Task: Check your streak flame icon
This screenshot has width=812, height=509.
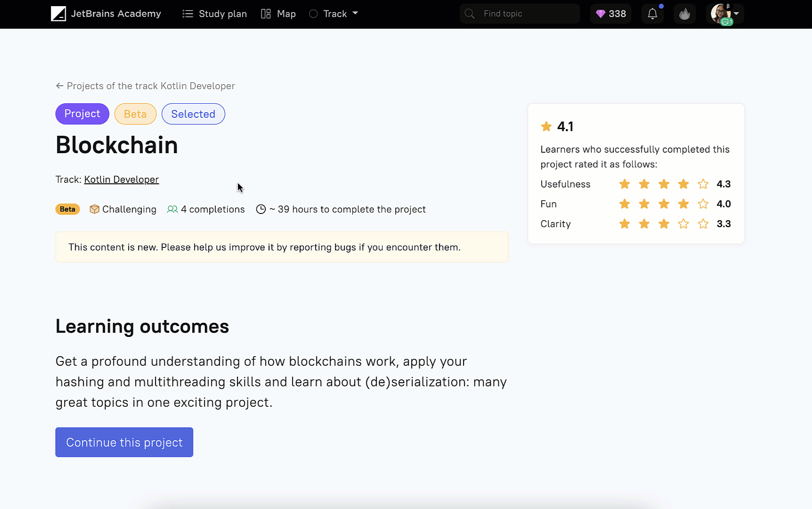Action: 684,14
